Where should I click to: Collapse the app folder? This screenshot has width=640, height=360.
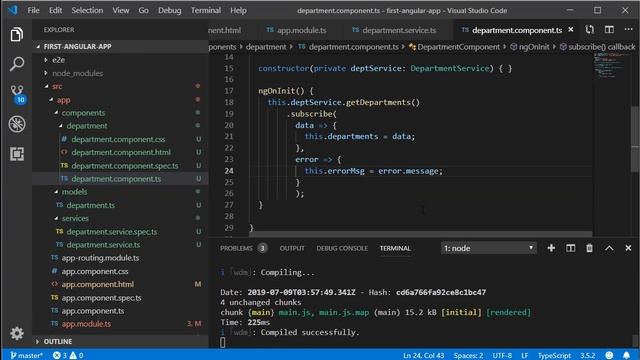(x=63, y=100)
